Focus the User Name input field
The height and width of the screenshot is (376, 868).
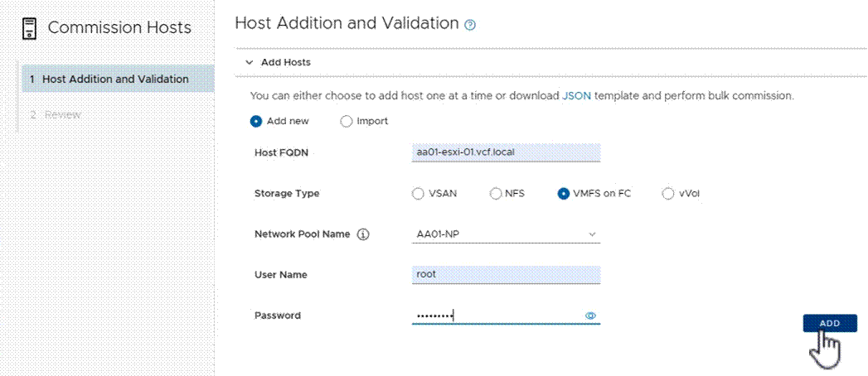point(506,275)
